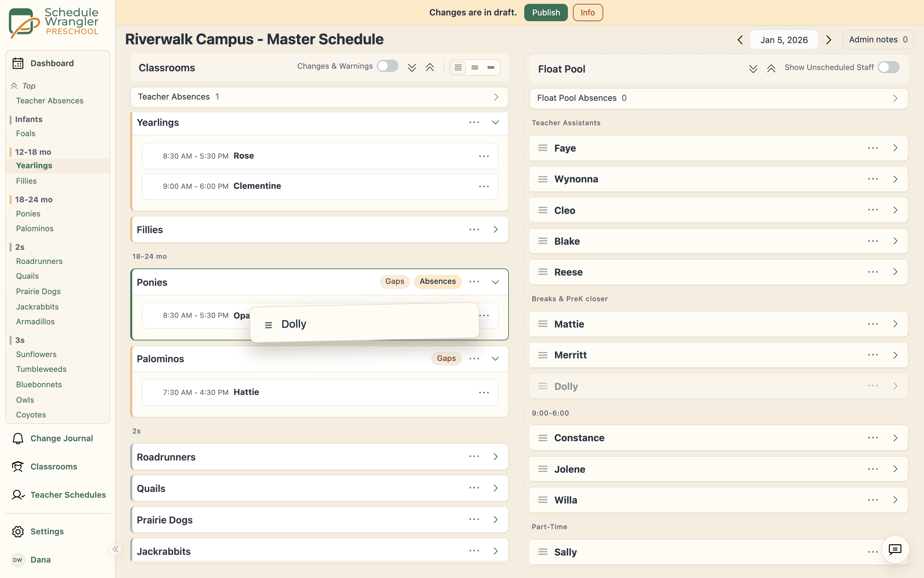Collapse the Ponies classroom
Image resolution: width=924 pixels, height=578 pixels.
(x=495, y=282)
